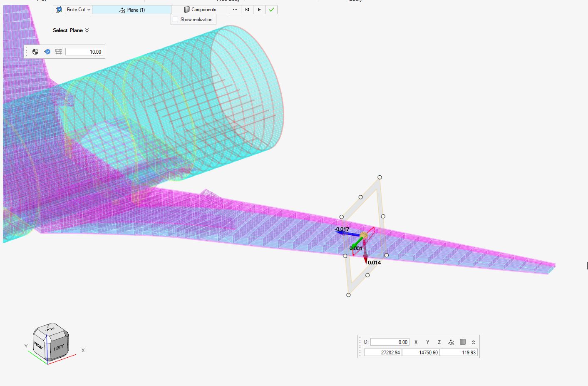This screenshot has width=588, height=386.
Task: Expand the Select Plane chevron
Action: pyautogui.click(x=87, y=30)
